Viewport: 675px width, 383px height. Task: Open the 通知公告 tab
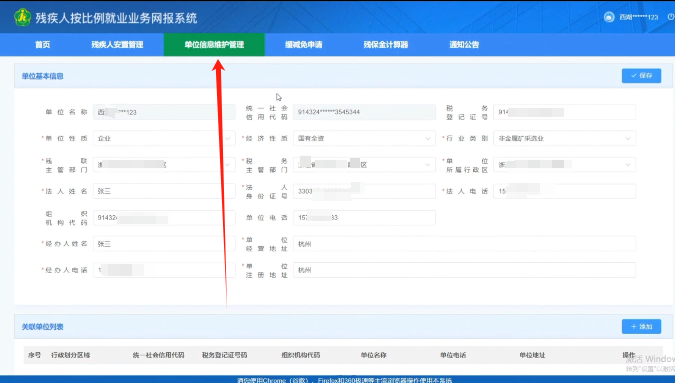coord(464,45)
